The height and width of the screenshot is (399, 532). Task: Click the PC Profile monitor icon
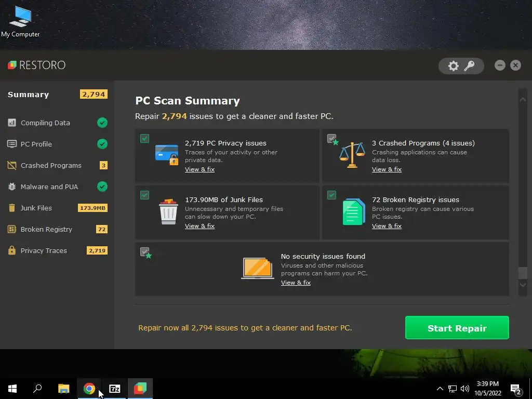tap(12, 144)
